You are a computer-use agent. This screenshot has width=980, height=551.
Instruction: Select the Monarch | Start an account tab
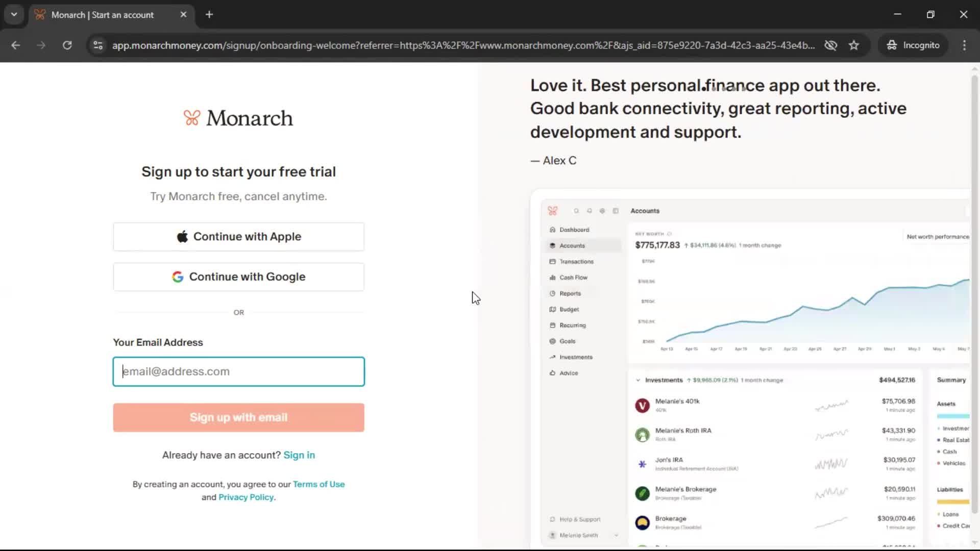pyautogui.click(x=102, y=15)
